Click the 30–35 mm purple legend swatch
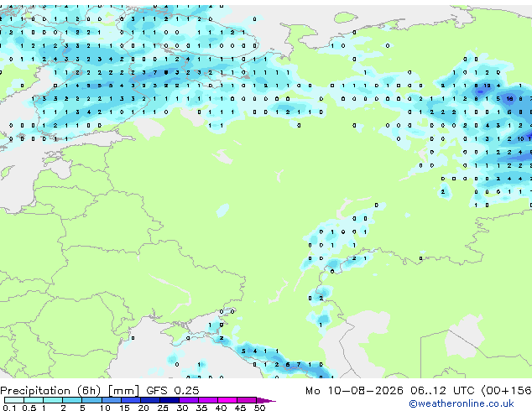Image resolution: width=532 pixels, height=411 pixels. pos(189,400)
